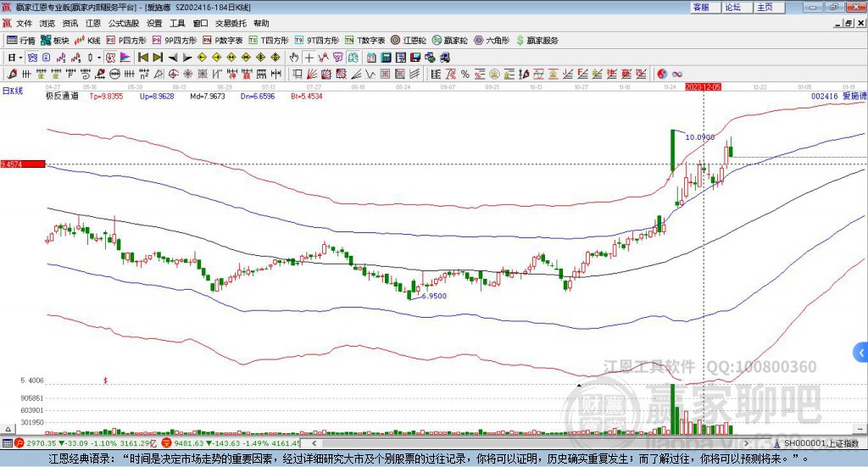
Task: Open the 江恩轮 Gann wheel
Action: (x=409, y=41)
